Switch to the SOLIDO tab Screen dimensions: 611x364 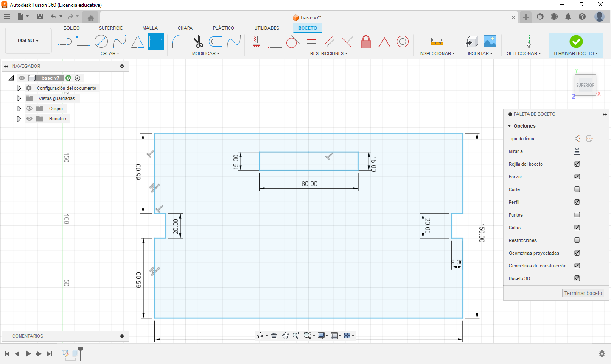tap(72, 28)
